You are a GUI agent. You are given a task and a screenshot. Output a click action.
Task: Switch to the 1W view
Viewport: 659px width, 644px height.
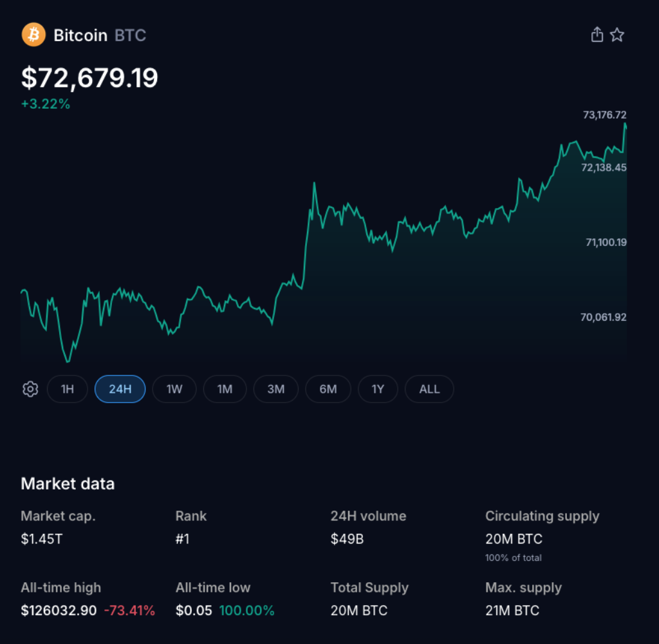click(x=174, y=389)
